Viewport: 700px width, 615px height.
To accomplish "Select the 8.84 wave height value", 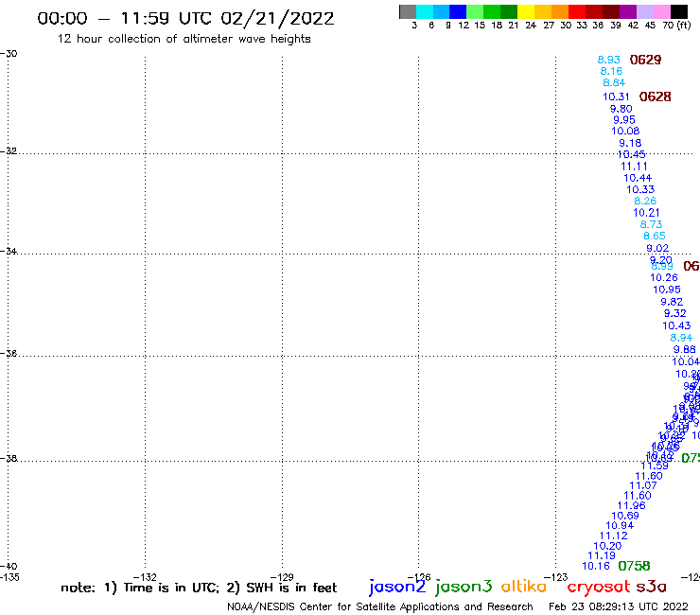I will point(614,82).
